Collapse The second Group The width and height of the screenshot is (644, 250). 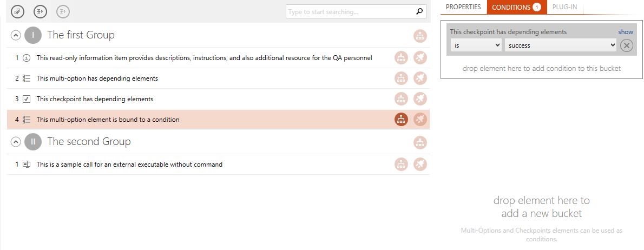coord(15,142)
